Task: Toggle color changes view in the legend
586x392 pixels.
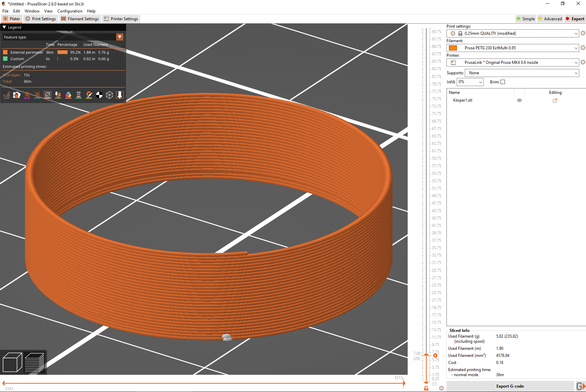Action: coord(68,95)
